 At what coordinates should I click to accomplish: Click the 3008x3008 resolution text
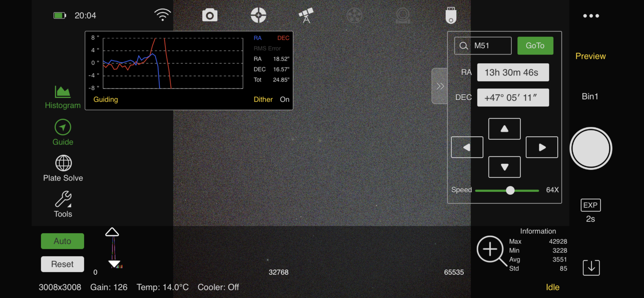coord(61,287)
